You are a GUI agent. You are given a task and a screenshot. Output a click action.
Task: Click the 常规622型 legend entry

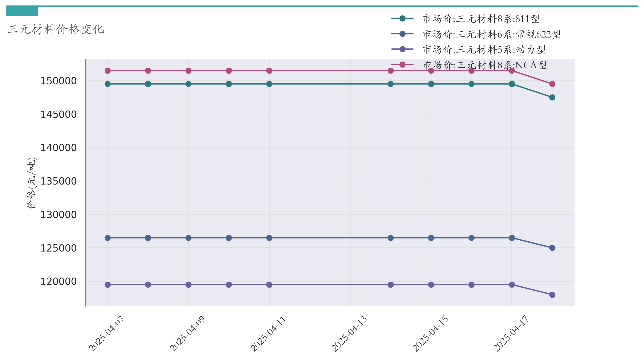tap(476, 34)
